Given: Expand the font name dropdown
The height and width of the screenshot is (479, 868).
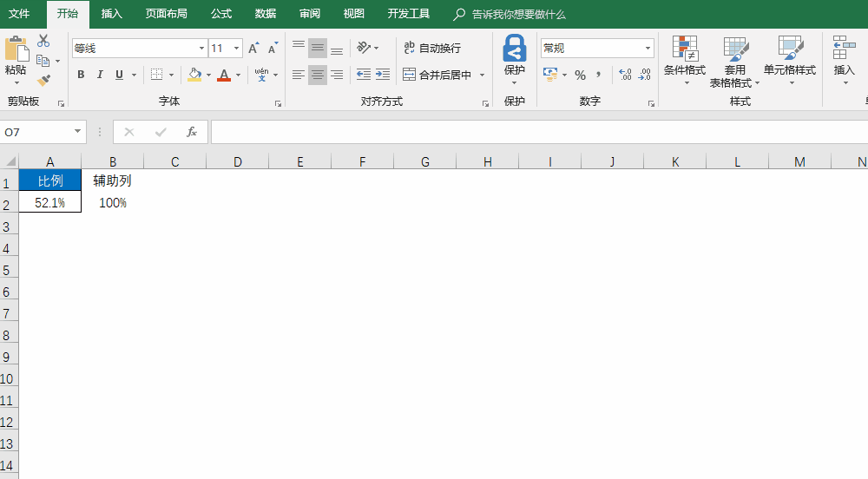Looking at the screenshot, I should point(201,48).
